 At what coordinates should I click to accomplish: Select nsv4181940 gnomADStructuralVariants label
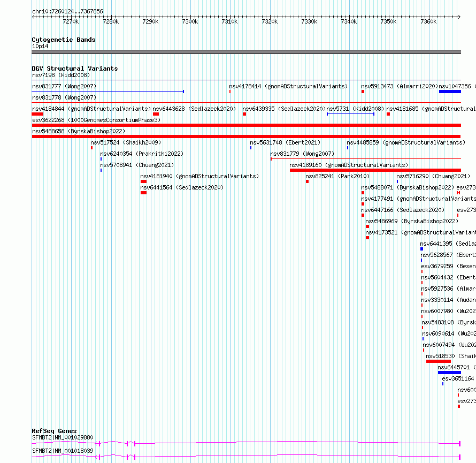tap(199, 176)
